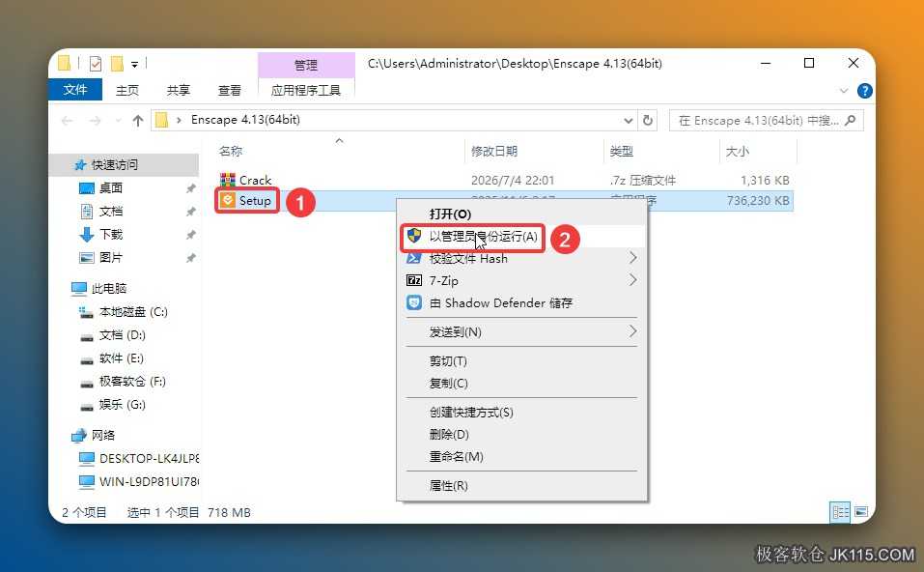Click the Documents (文档) sidebar icon

[87, 211]
